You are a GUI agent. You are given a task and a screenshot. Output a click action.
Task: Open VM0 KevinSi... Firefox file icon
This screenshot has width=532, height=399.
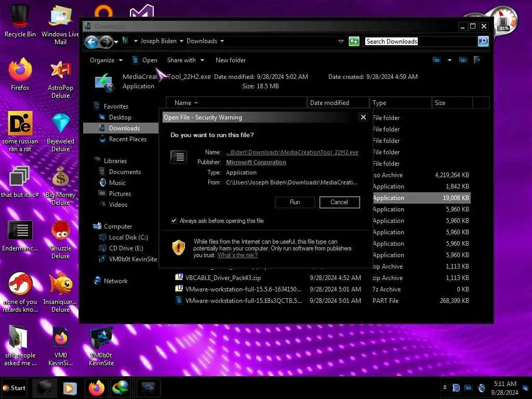click(x=60, y=346)
